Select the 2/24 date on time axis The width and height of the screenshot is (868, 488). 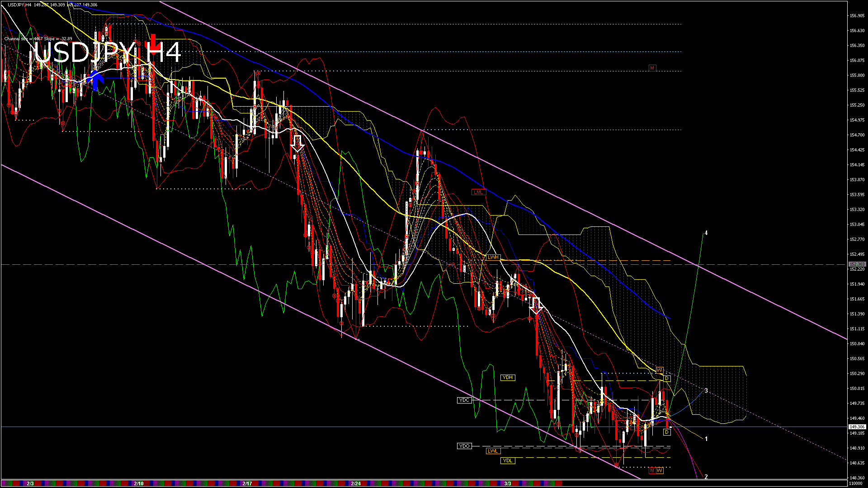coord(356,483)
